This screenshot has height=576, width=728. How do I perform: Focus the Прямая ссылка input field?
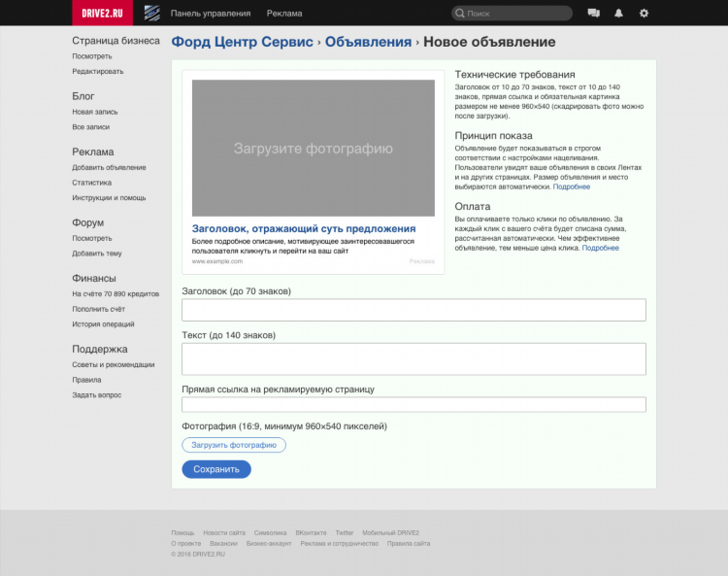(414, 405)
